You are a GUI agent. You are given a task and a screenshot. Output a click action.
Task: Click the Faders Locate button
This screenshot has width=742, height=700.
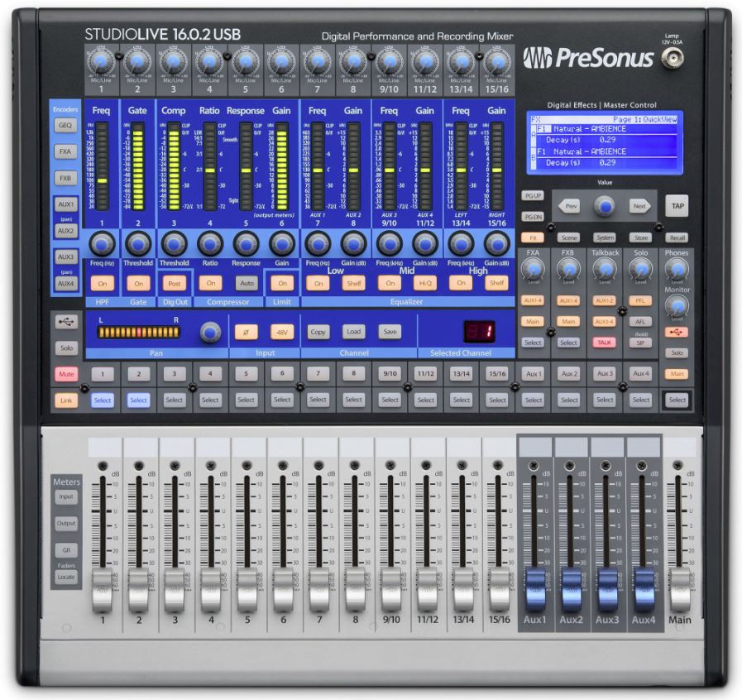66,577
